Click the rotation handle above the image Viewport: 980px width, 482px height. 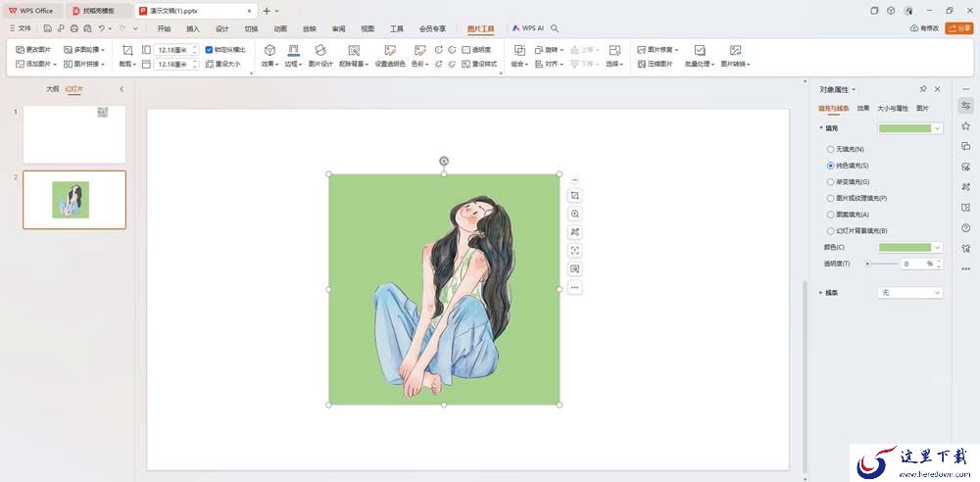click(444, 161)
